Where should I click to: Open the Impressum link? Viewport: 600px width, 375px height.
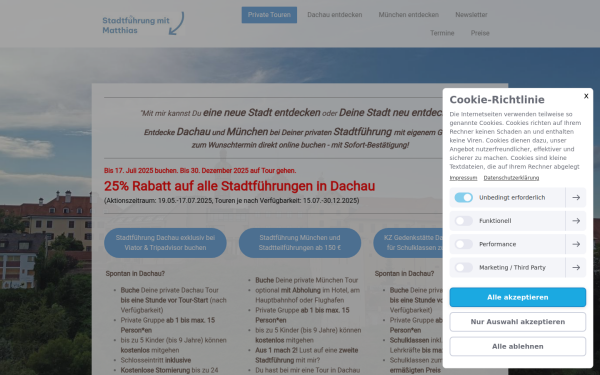pos(463,178)
